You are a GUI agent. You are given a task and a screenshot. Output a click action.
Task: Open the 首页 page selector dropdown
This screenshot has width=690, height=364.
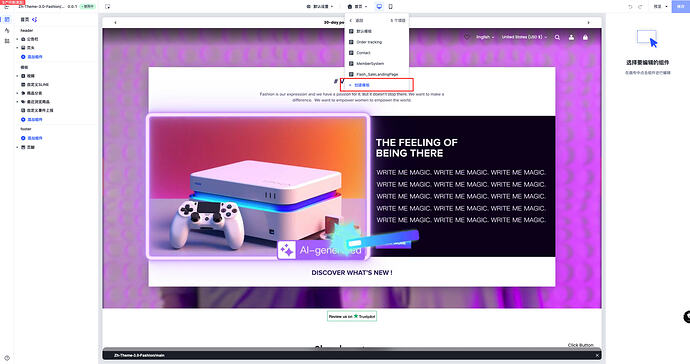(357, 7)
